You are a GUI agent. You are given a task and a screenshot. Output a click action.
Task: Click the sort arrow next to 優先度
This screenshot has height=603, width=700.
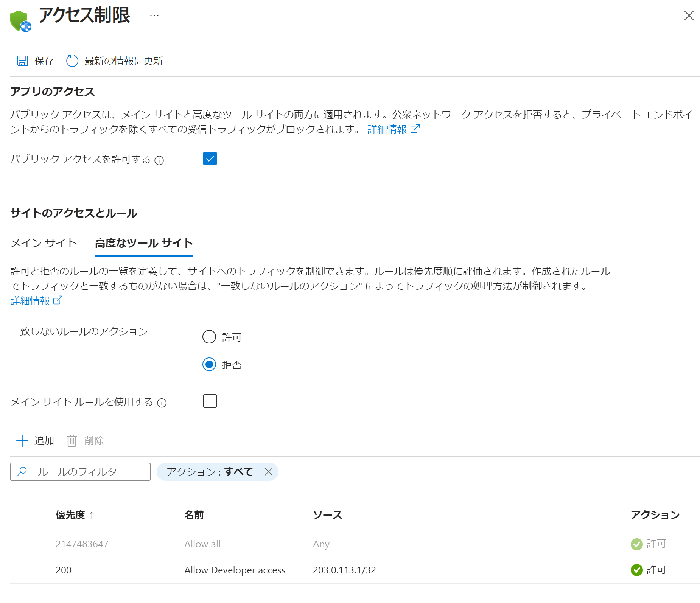coord(92,515)
